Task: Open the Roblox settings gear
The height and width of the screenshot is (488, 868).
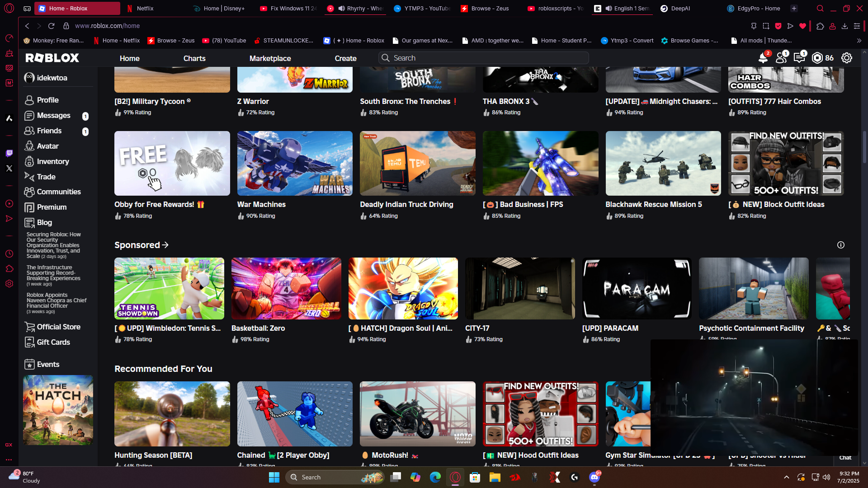Action: coord(847,58)
